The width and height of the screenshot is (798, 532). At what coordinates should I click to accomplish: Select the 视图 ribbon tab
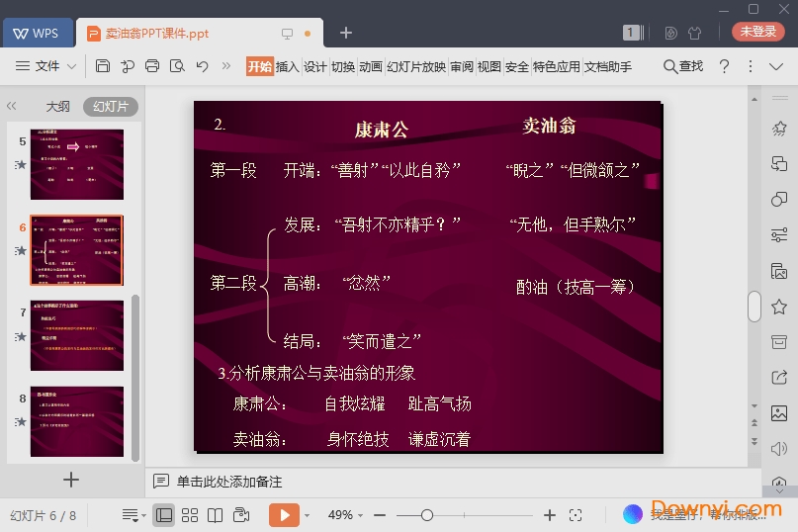(x=489, y=66)
